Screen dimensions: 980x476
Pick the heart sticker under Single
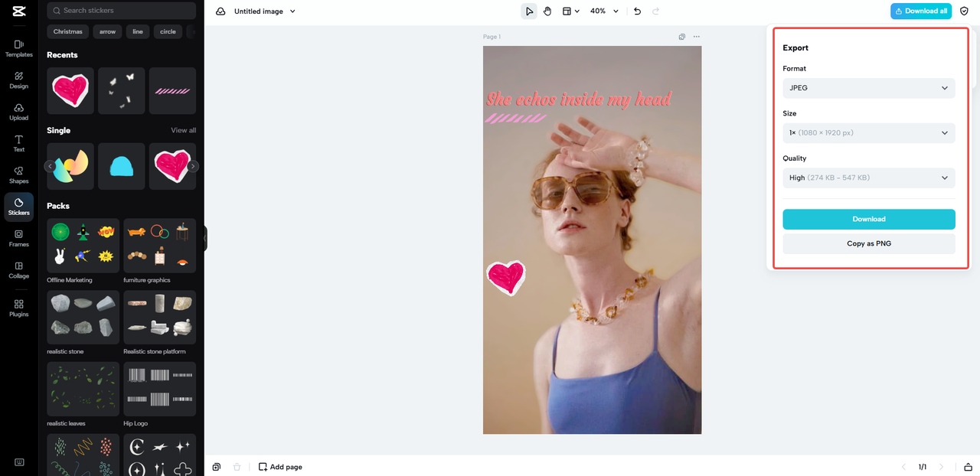coord(172,166)
